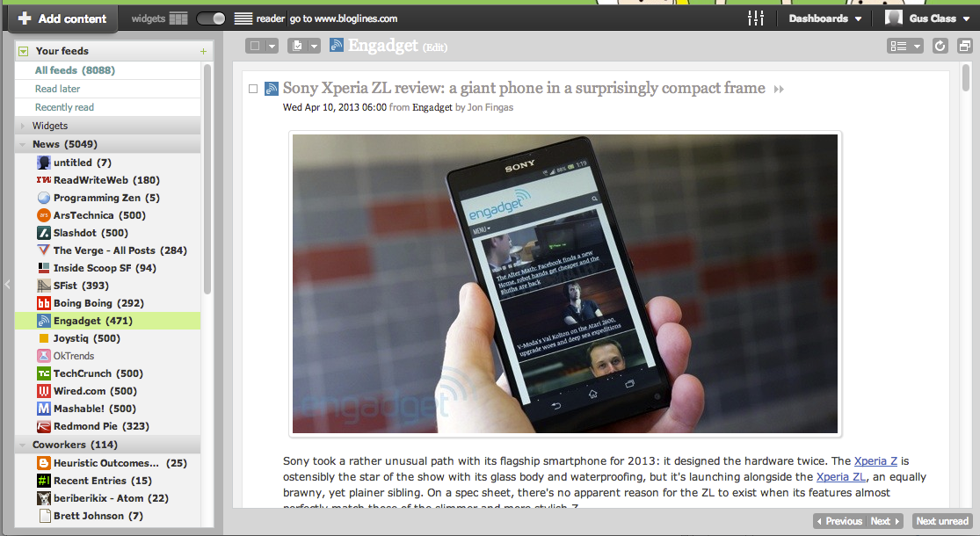Click Inside Scoop SF feed icon
This screenshot has width=980, height=536.
tap(44, 268)
